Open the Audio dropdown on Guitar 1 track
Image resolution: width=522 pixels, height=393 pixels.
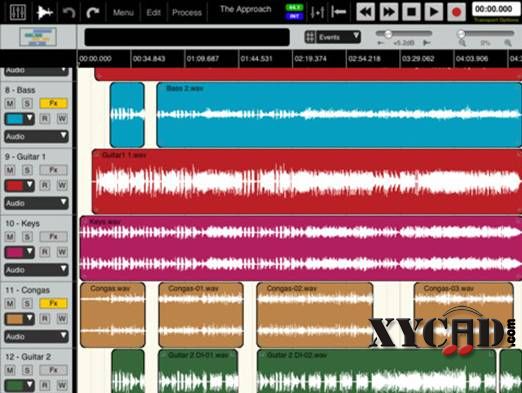tap(36, 203)
